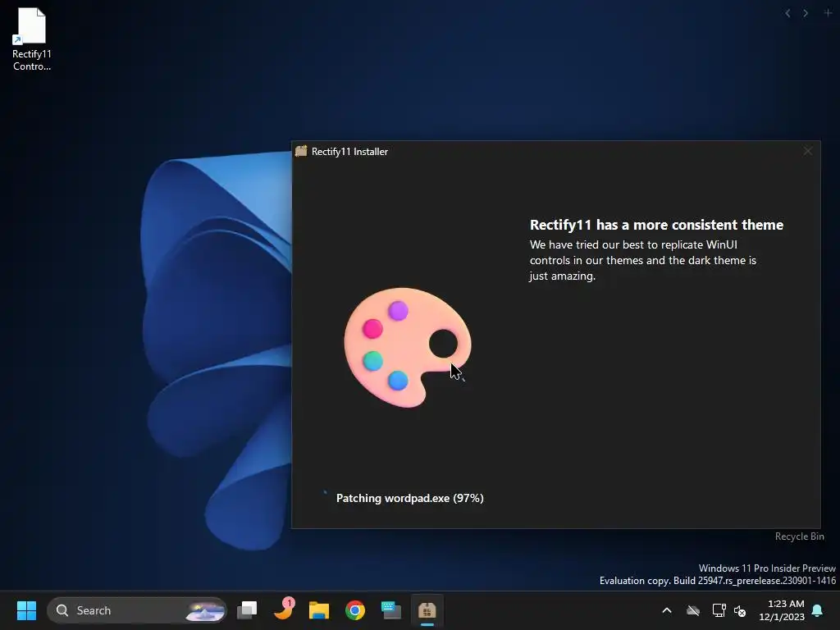Click the muted volume tray icon
This screenshot has height=630, width=840.
coord(740,610)
